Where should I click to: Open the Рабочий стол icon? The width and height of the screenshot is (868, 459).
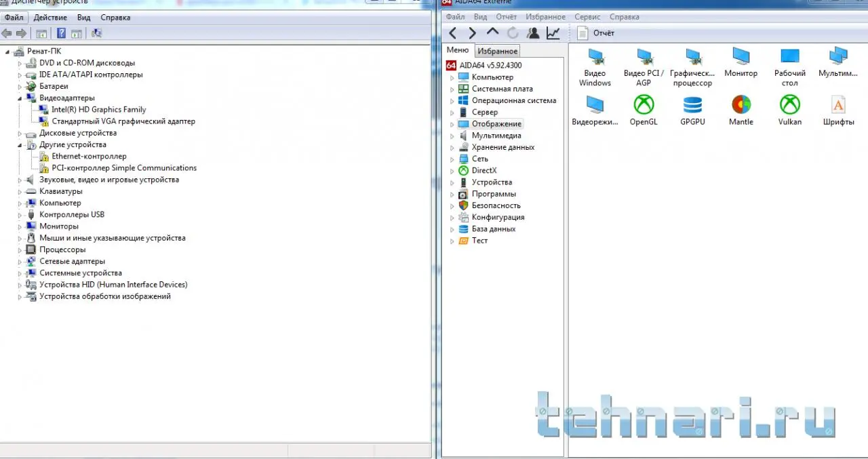tap(790, 68)
